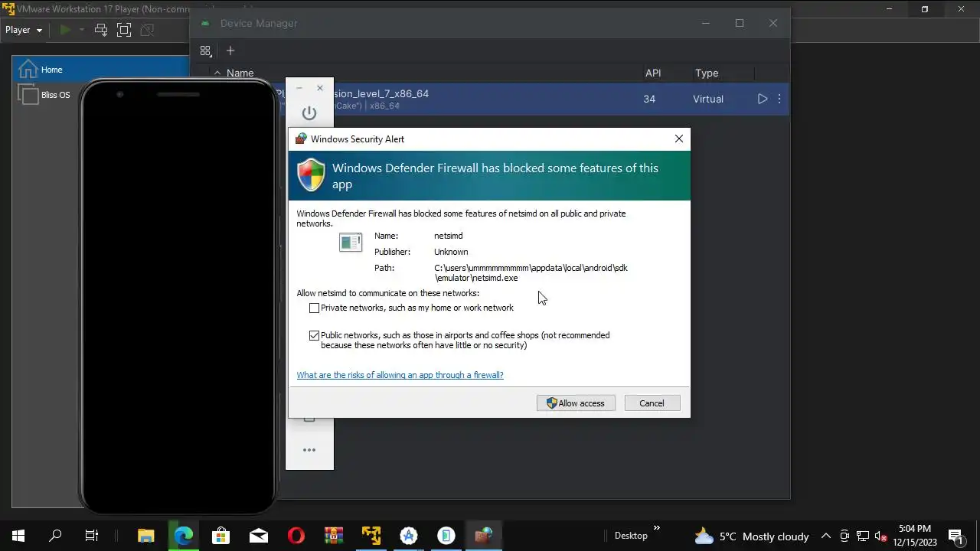Click the Device Manager grid view icon
980x551 pixels.
205,51
